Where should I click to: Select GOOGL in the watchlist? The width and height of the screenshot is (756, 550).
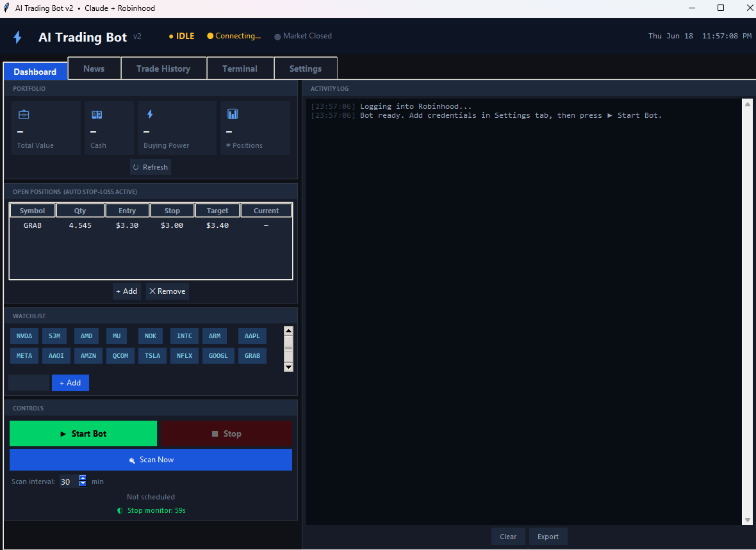(218, 356)
